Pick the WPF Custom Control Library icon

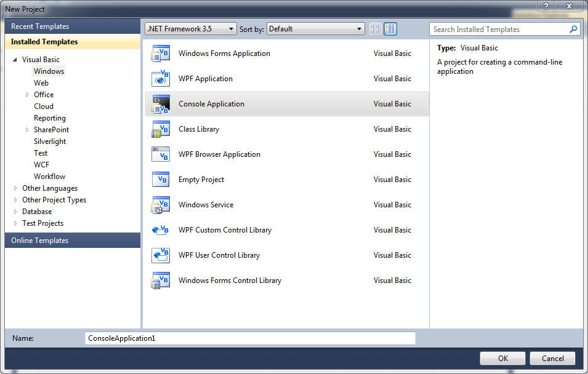point(161,229)
